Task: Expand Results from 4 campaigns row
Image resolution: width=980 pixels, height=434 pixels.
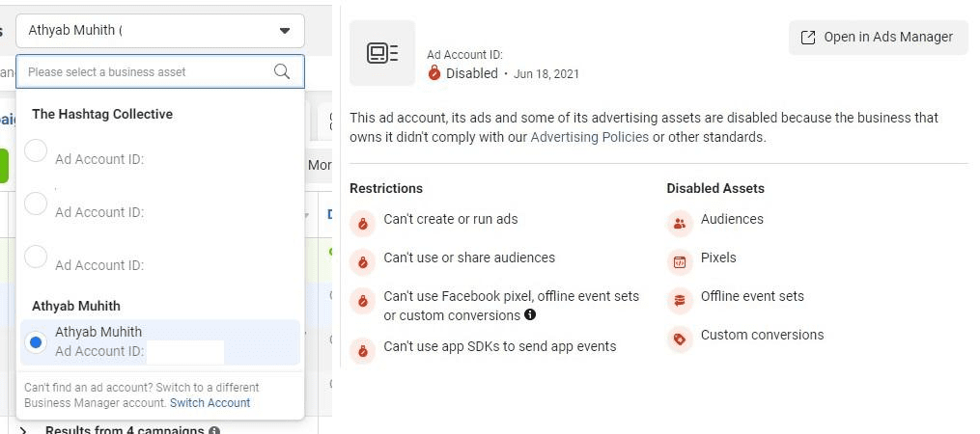Action: [24, 430]
